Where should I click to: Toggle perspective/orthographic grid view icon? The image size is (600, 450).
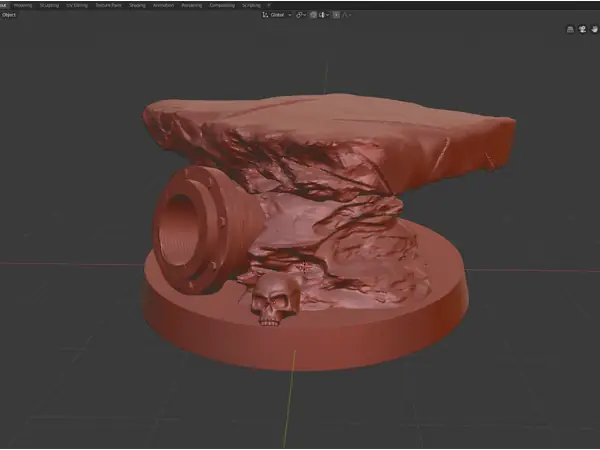(x=570, y=29)
